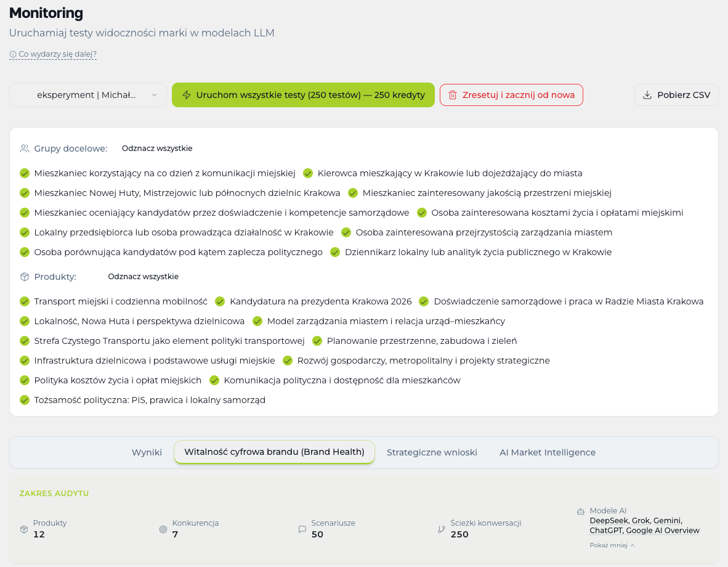728x567 pixels.
Task: Toggle Dziennikarz lokalny lub analityk checkbox
Action: (335, 252)
